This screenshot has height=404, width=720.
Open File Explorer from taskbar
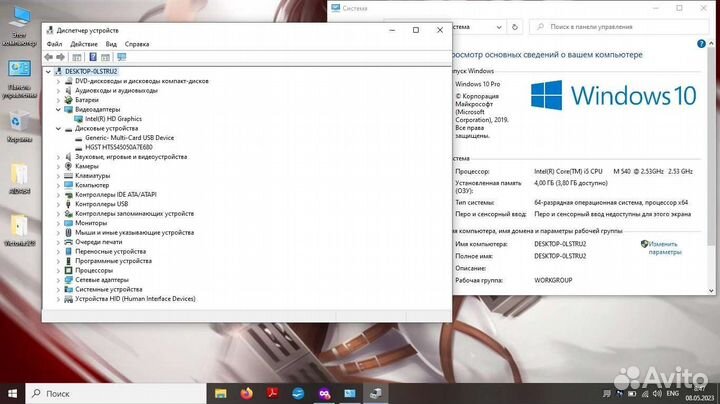click(221, 393)
